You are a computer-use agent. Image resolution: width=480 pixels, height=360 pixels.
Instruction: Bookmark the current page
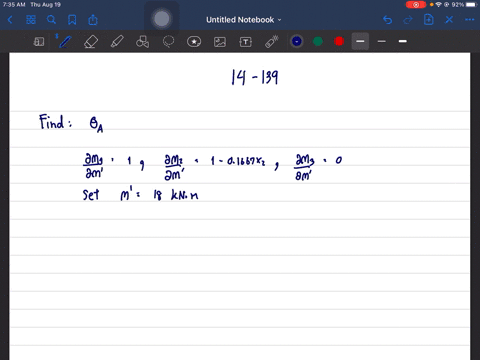[x=72, y=20]
